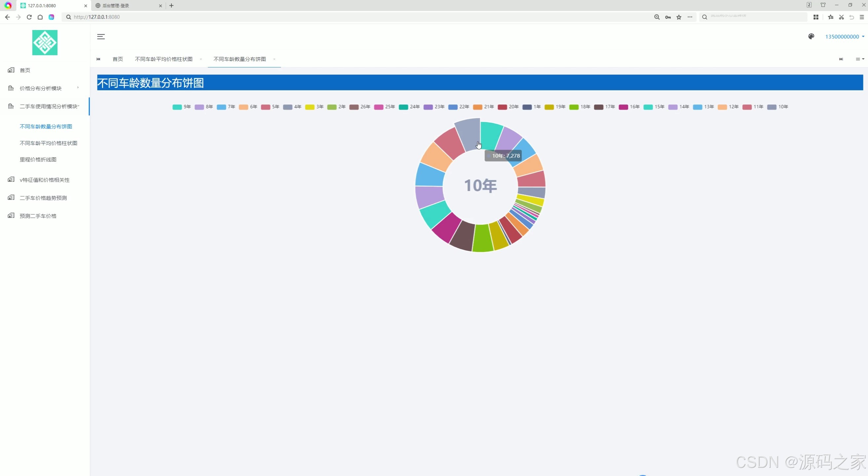Click the 20年 legend color swatch

502,107
